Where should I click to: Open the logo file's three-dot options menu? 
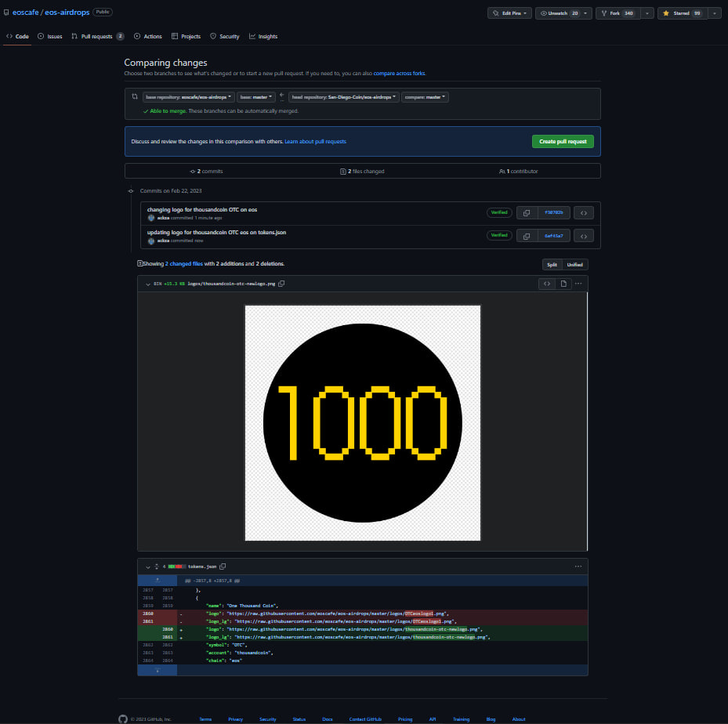578,284
